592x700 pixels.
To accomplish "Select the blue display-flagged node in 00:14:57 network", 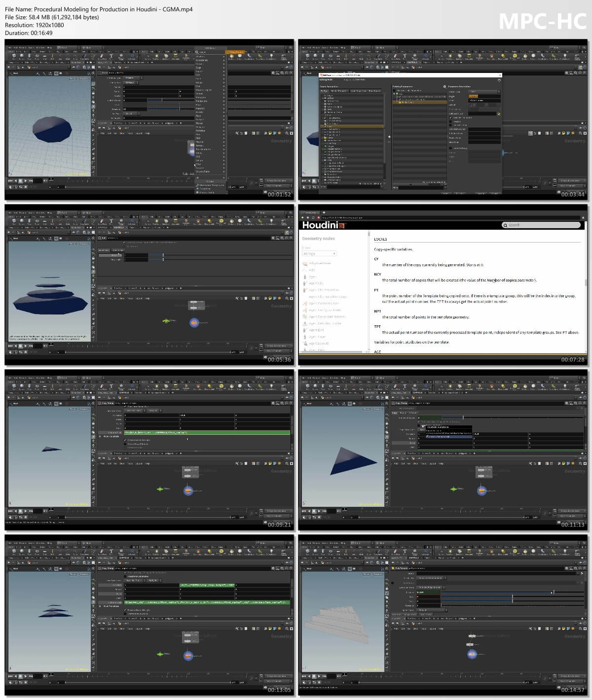I will tap(472, 654).
